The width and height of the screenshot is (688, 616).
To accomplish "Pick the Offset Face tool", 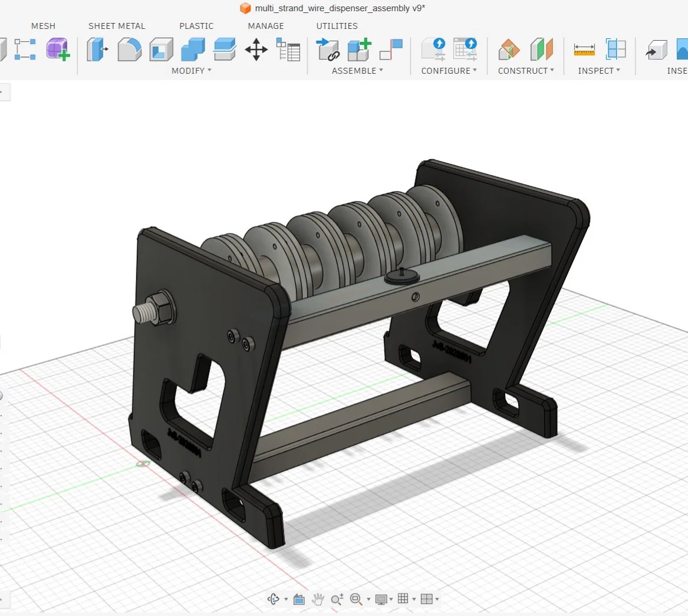I will tap(225, 49).
